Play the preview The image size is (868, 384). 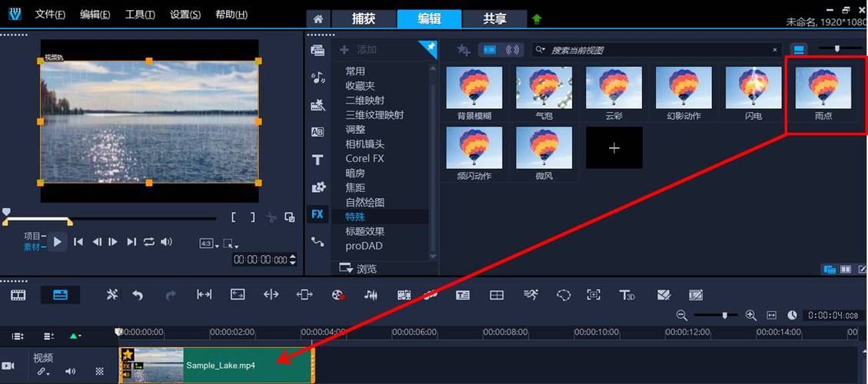tap(58, 242)
